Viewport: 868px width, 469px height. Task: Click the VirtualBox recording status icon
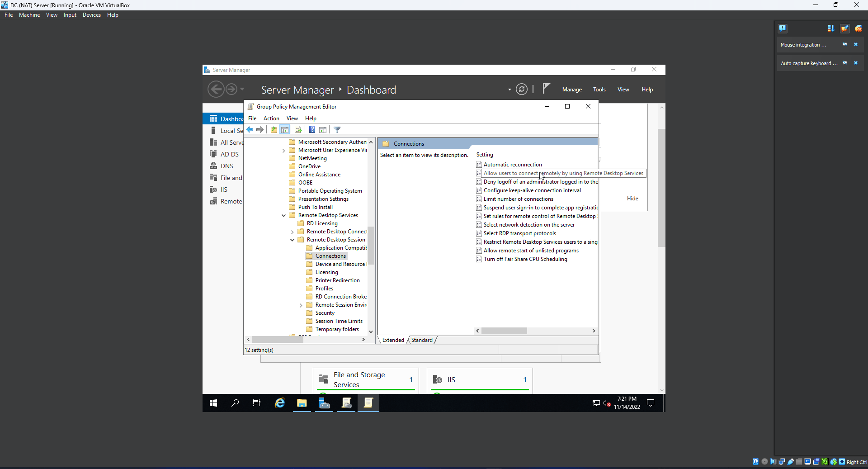(816, 462)
